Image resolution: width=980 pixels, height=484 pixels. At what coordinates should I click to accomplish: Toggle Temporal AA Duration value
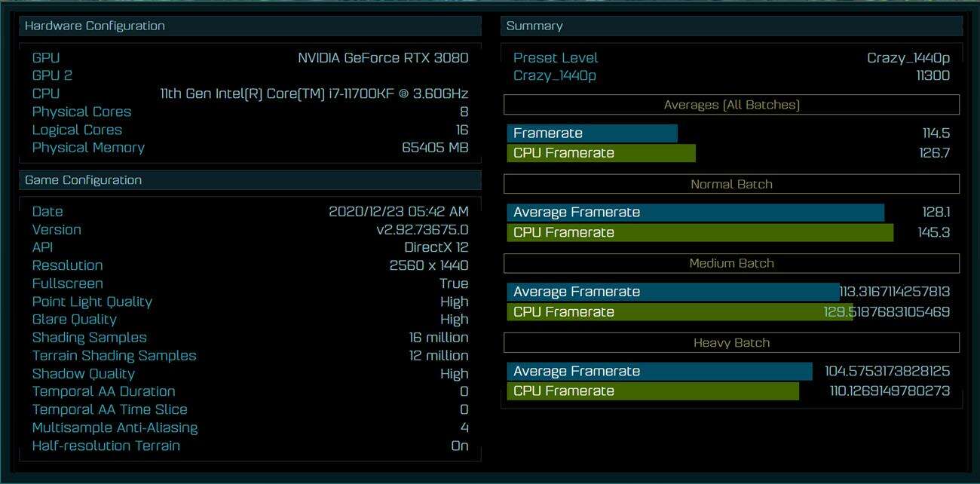[103, 391]
